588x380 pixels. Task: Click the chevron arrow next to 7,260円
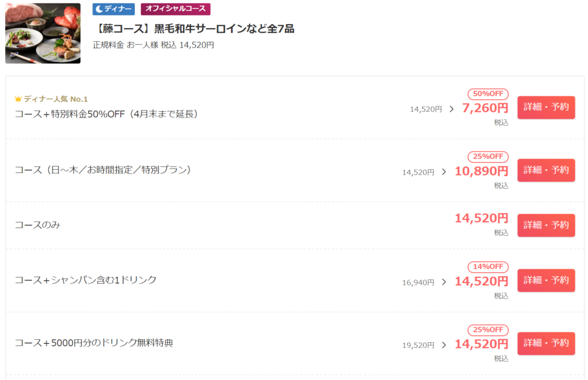pos(451,108)
